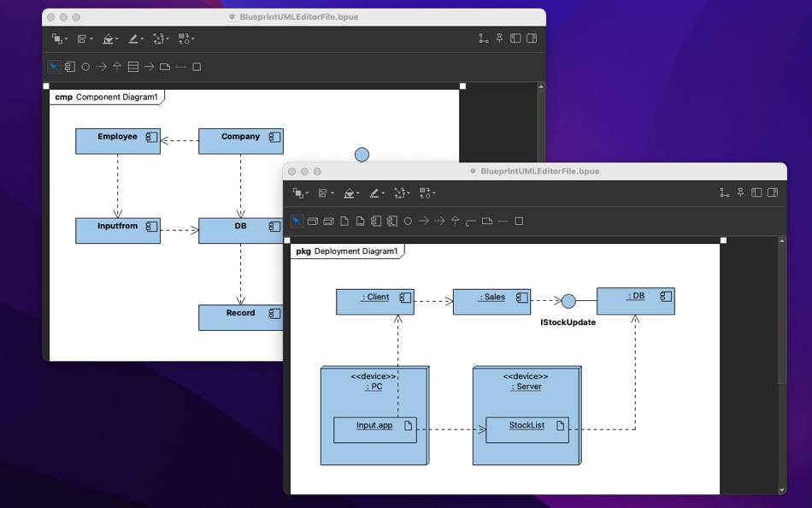Select solid Association arrow tool in Component Diagram window
The height and width of the screenshot is (508, 812).
click(149, 67)
